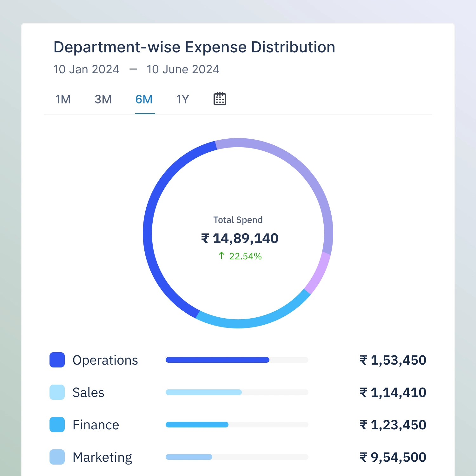Click the Department-wise Expense Distribution title

pyautogui.click(x=194, y=47)
